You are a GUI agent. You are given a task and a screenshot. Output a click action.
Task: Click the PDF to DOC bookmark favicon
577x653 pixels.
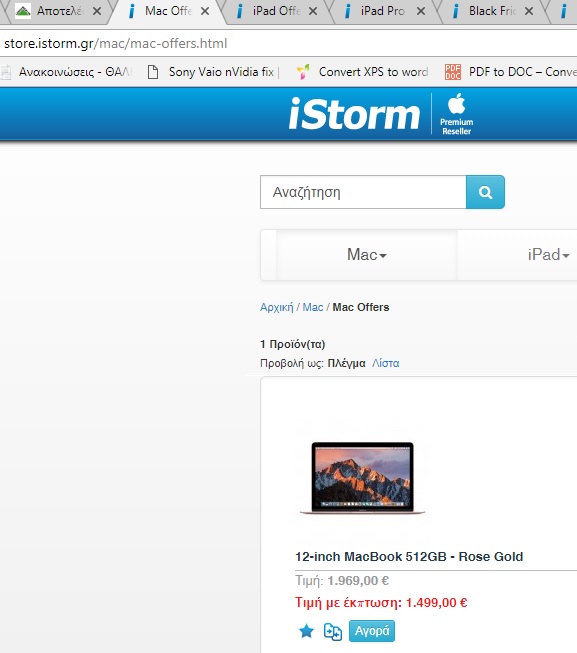click(453, 72)
